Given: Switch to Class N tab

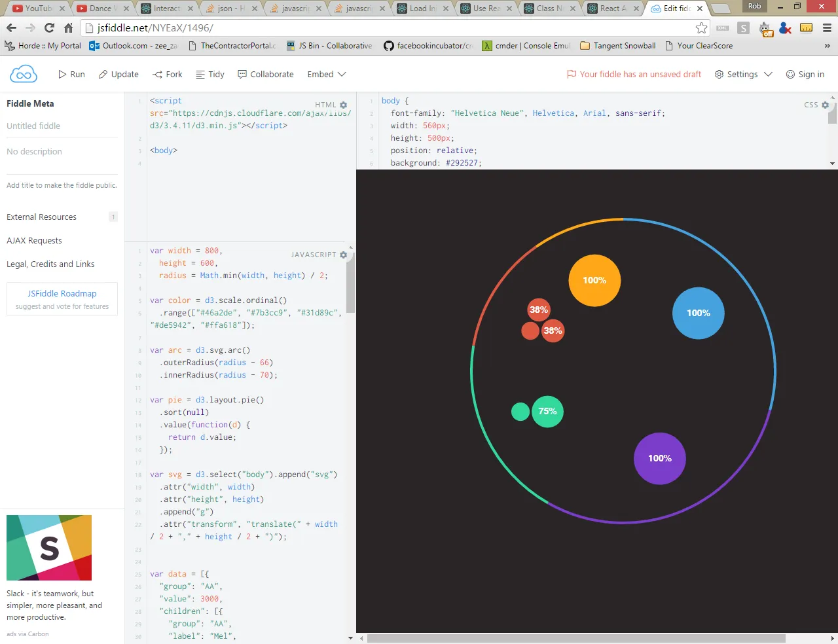Looking at the screenshot, I should (549, 9).
